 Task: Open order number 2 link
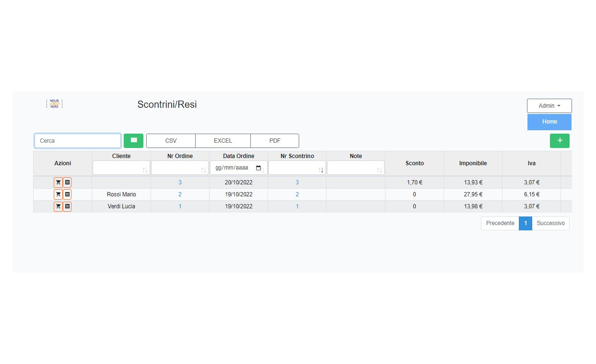tap(180, 194)
